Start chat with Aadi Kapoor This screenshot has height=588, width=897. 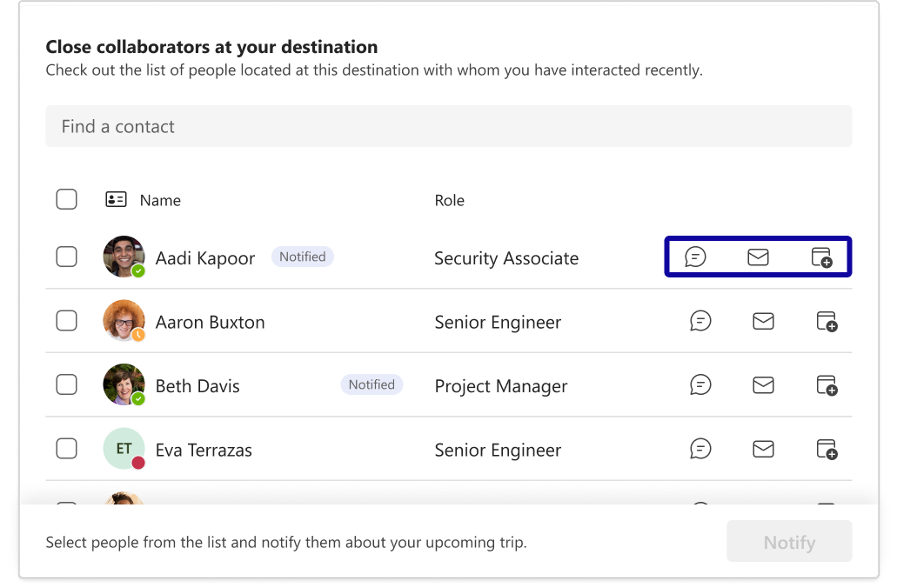[x=695, y=257]
